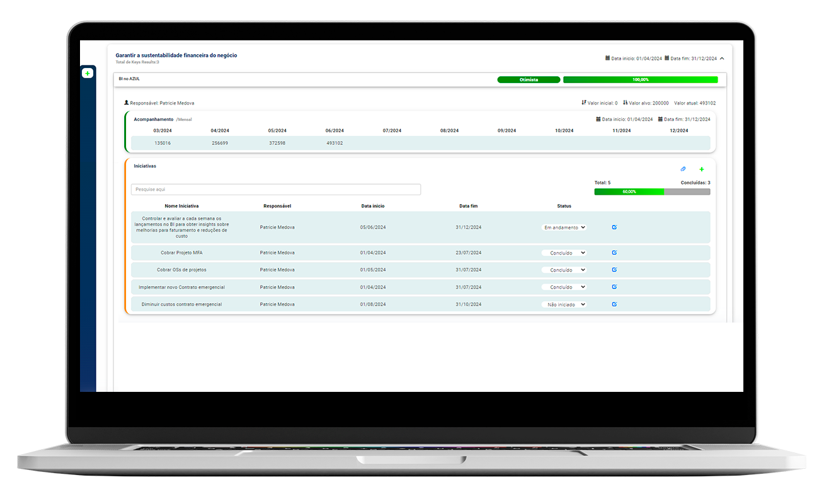The image size is (824, 504).
Task: Click the 372598 value under 05/2024
Action: (x=277, y=143)
